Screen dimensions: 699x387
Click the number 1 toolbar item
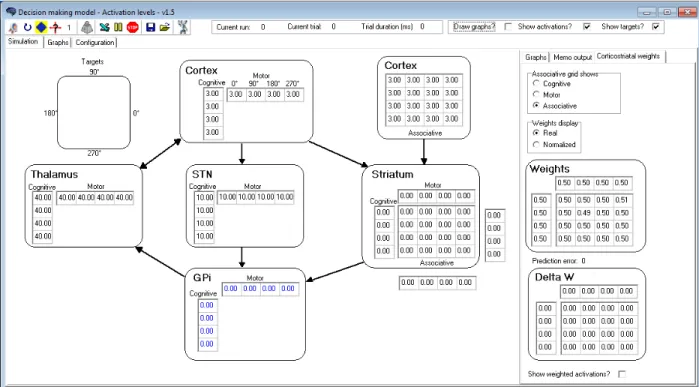(69, 28)
